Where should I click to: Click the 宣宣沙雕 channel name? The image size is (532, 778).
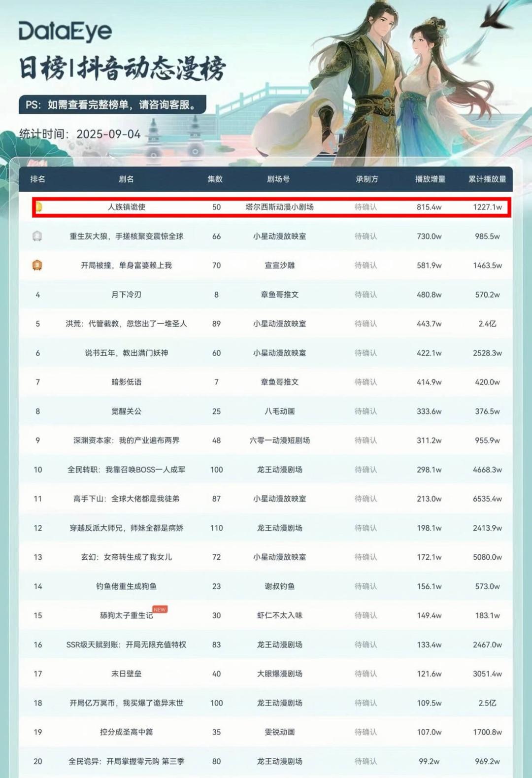[279, 266]
